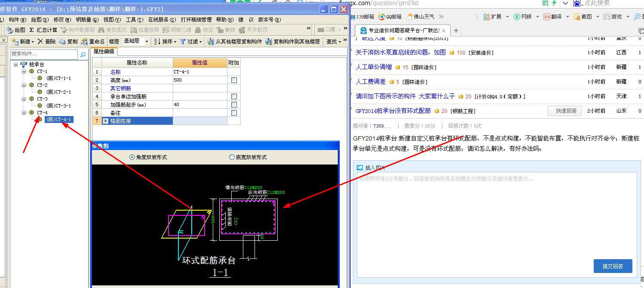Click the QR code icon in the address bar
The width and height of the screenshot is (644, 288).
pos(545,3)
